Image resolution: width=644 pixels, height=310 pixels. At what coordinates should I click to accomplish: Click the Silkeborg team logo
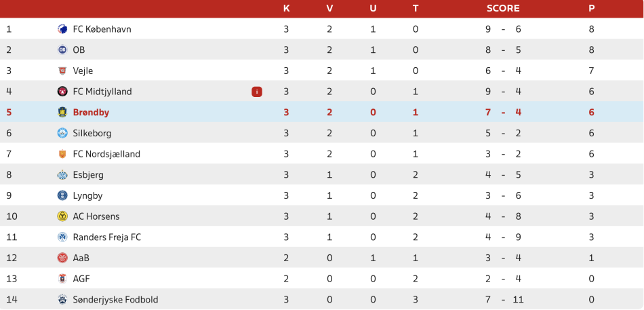(62, 133)
